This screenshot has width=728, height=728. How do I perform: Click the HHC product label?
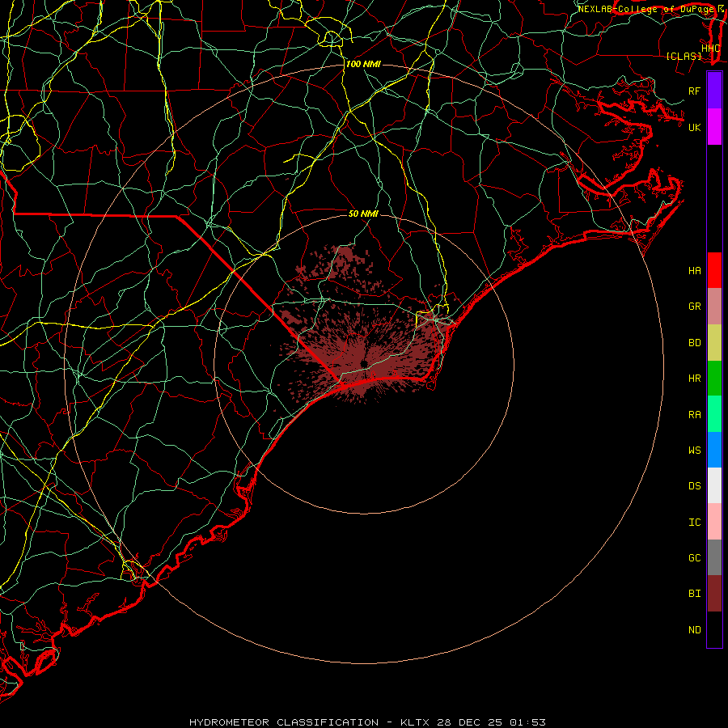coord(710,49)
